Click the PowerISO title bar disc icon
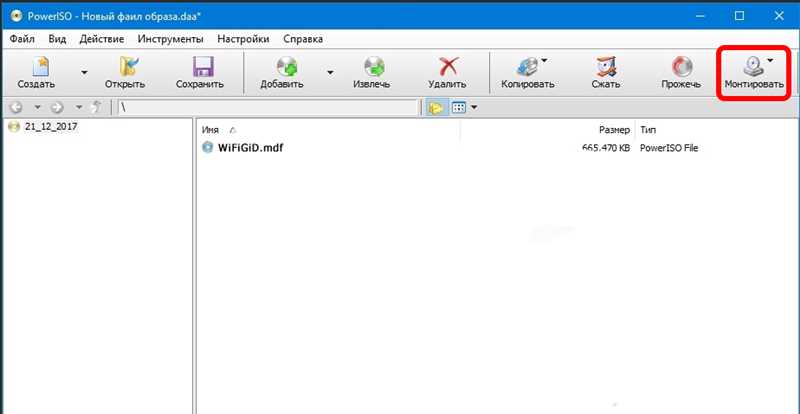This screenshot has width=800, height=414. tap(16, 16)
